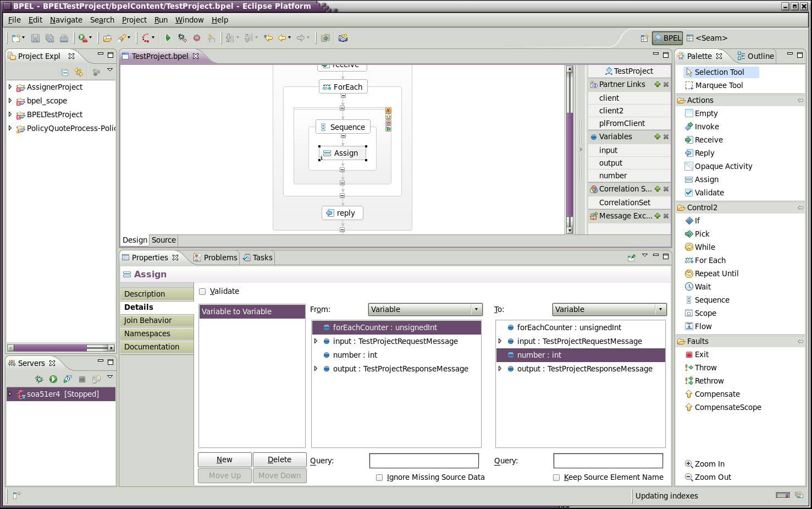
Task: Select the client2 partner link
Action: tap(629, 111)
